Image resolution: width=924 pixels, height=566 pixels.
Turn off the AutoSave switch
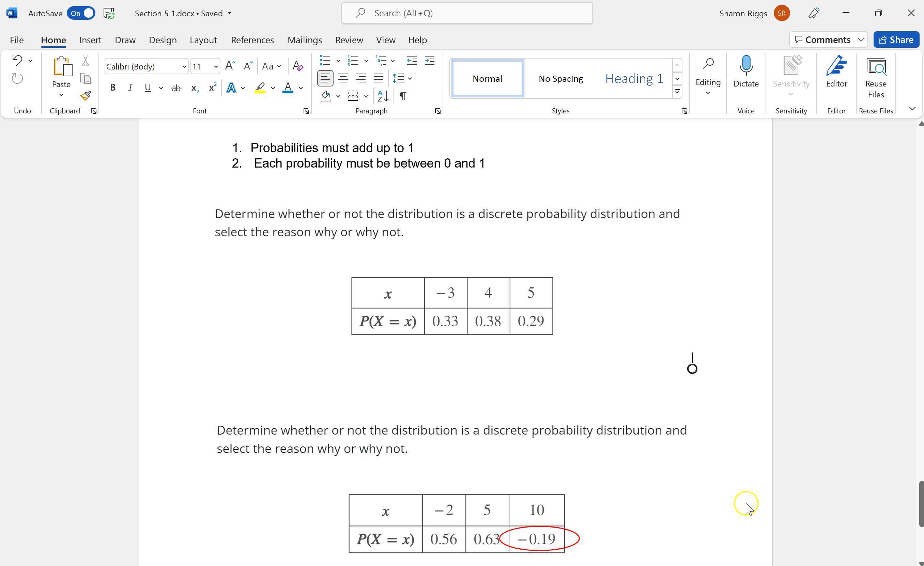(81, 13)
